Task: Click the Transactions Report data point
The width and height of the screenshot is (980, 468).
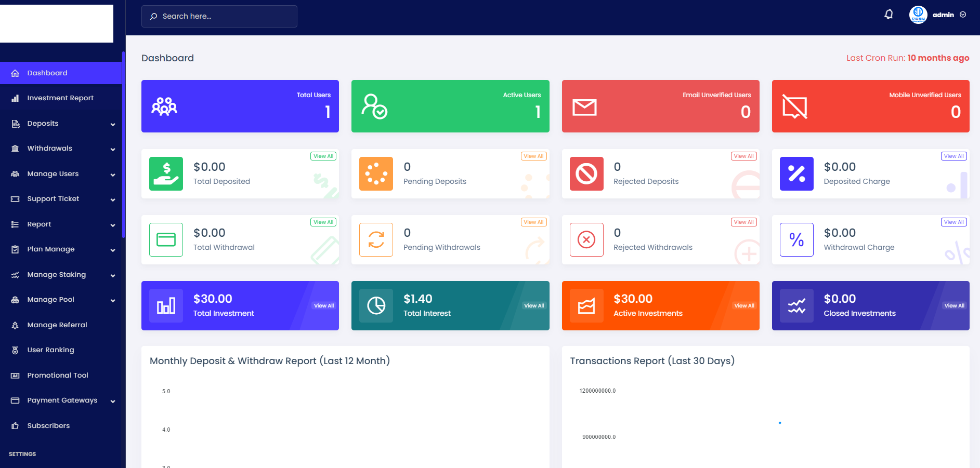Action: pos(780,423)
